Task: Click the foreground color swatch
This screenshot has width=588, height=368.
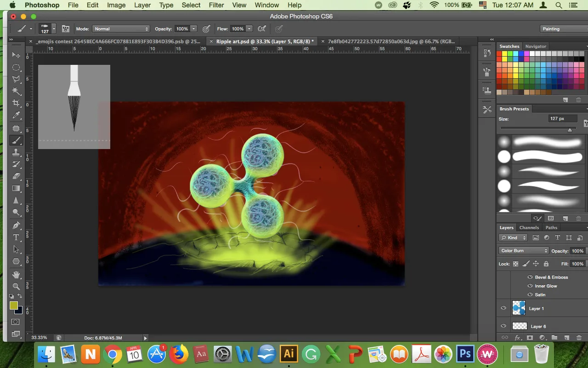Action: click(x=13, y=305)
